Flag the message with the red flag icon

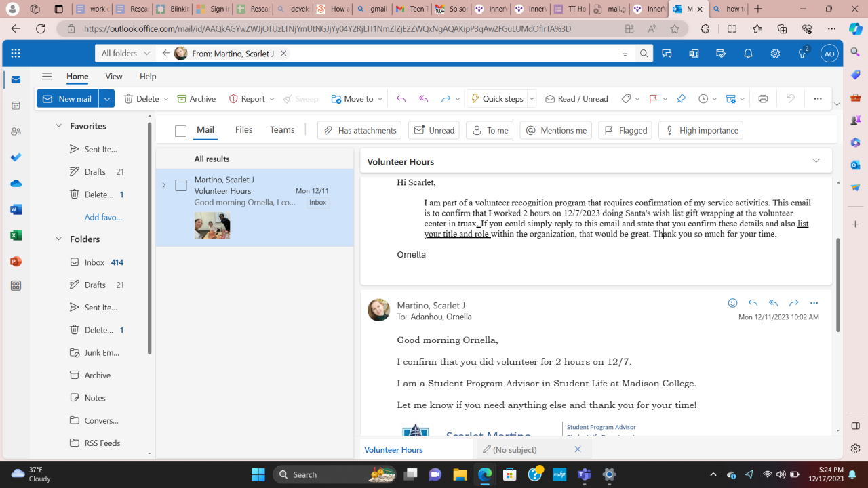pyautogui.click(x=653, y=99)
